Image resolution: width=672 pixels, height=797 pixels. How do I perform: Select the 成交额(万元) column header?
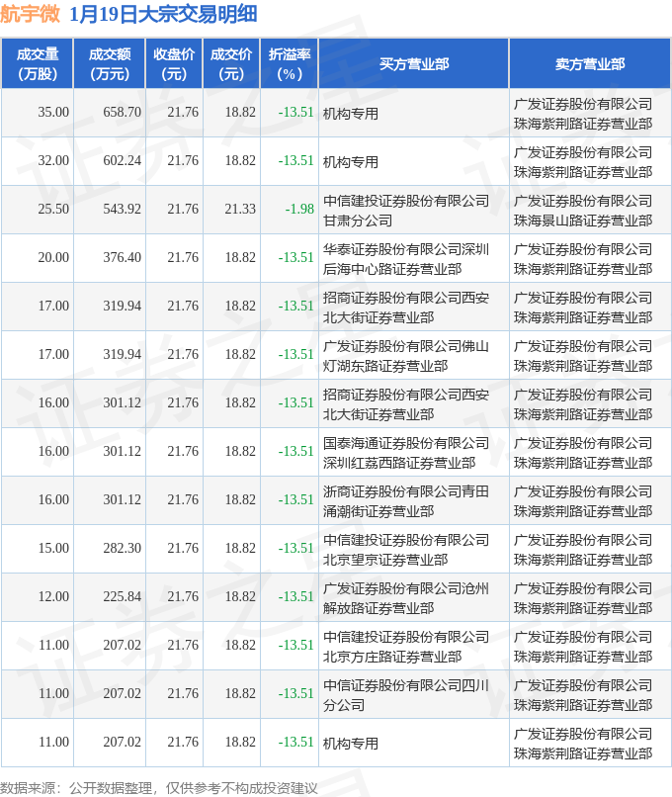pyautogui.click(x=109, y=64)
